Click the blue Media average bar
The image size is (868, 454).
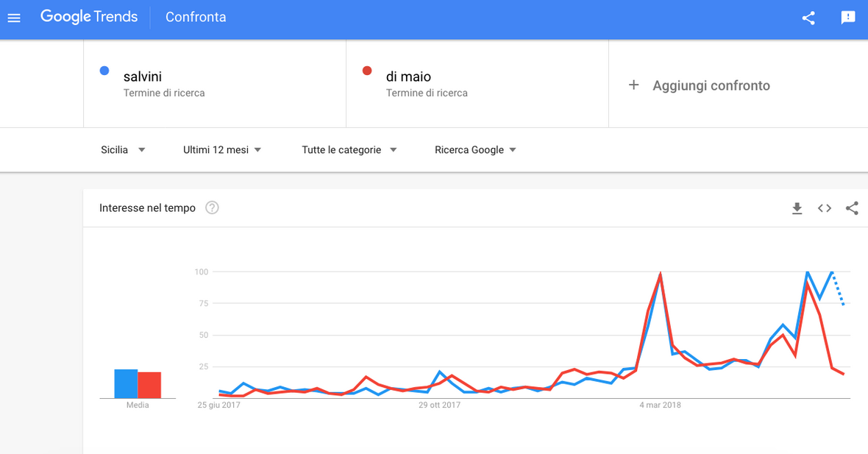[x=126, y=383]
